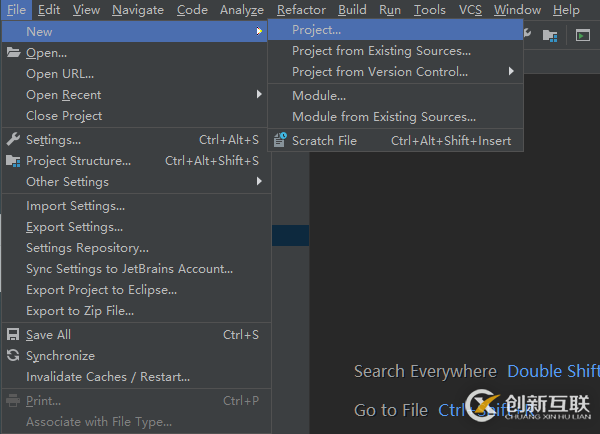Screen dimensions: 600x434
Task: Click the Save All floppy disk icon
Action: 13,335
